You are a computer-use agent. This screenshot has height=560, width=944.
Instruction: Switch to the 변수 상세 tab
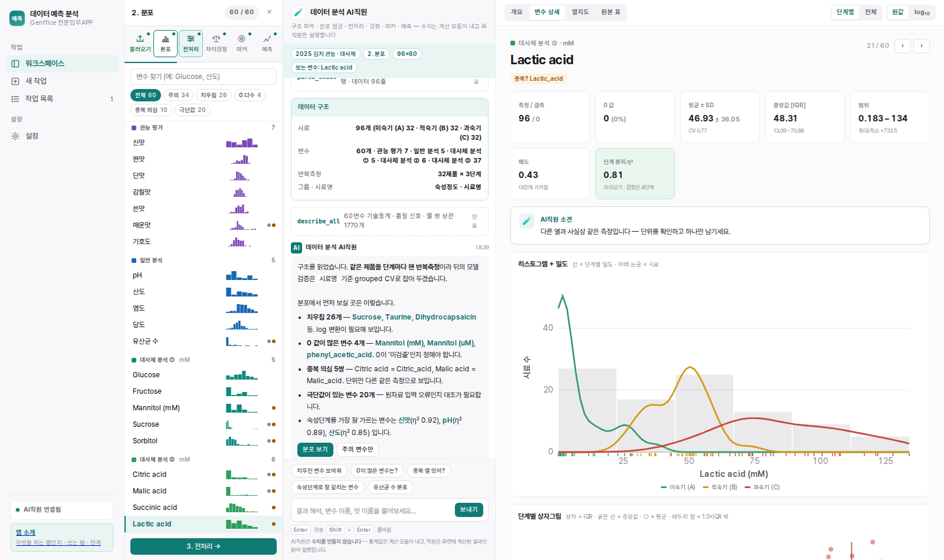[547, 12]
